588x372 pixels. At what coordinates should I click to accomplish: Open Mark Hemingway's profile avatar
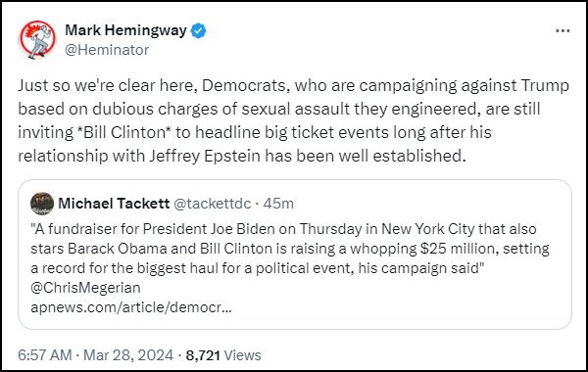(37, 39)
